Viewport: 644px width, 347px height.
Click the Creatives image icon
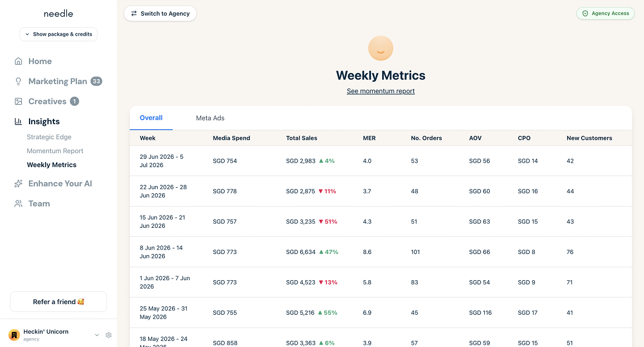point(18,101)
